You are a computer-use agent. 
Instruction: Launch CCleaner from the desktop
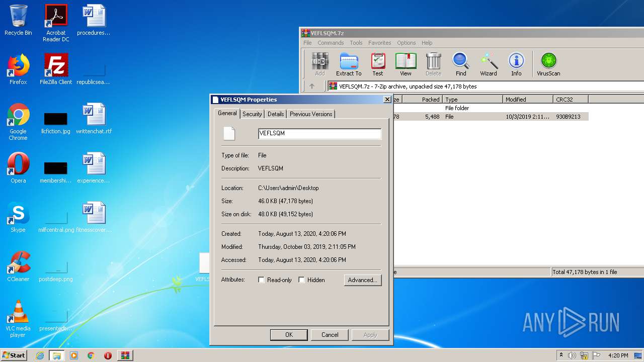click(18, 266)
